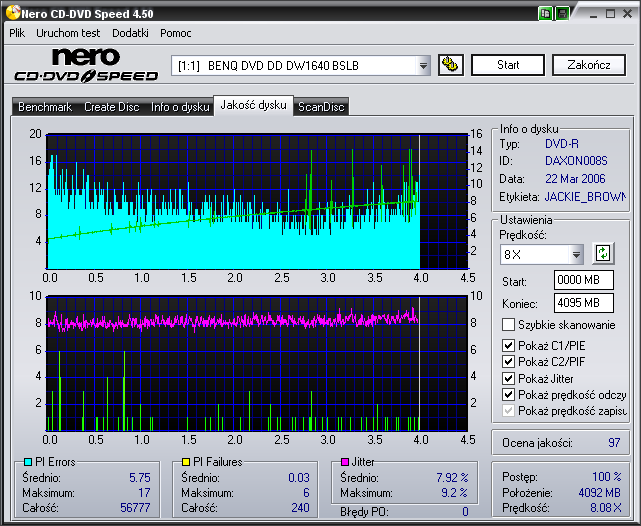641x526 pixels.
Task: Click the Nero CD-DVD Speed logo
Action: pos(86,65)
